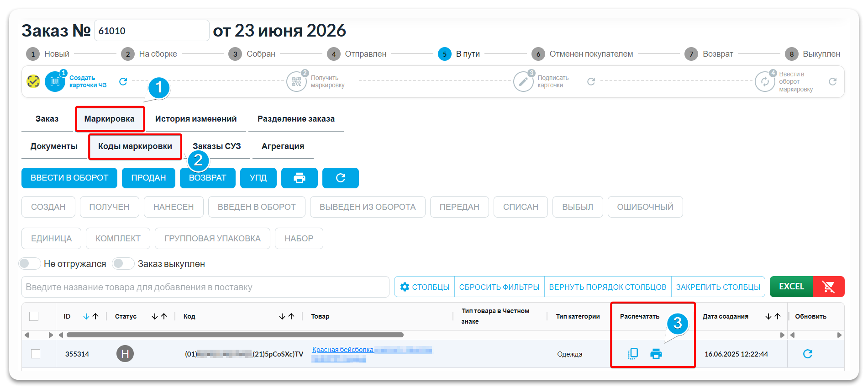Toggle the 'Не отгружался' switch
The height and width of the screenshot is (389, 868).
coord(30,264)
